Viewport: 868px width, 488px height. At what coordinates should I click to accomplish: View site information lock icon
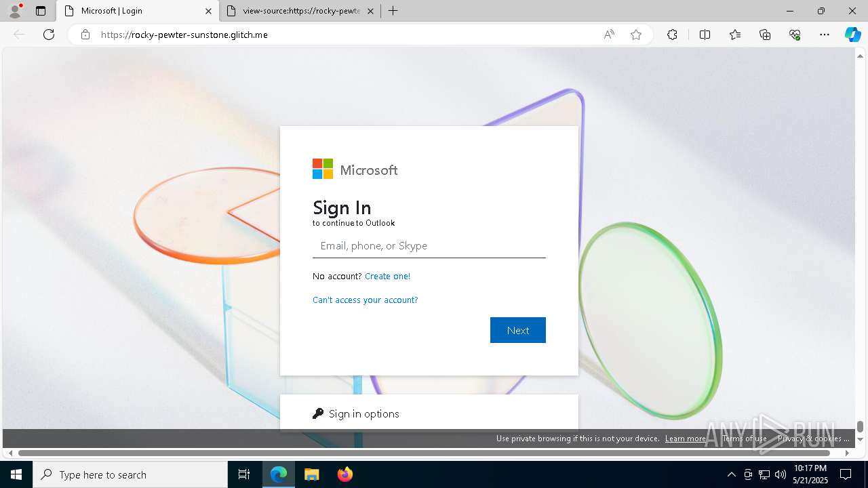tap(85, 35)
